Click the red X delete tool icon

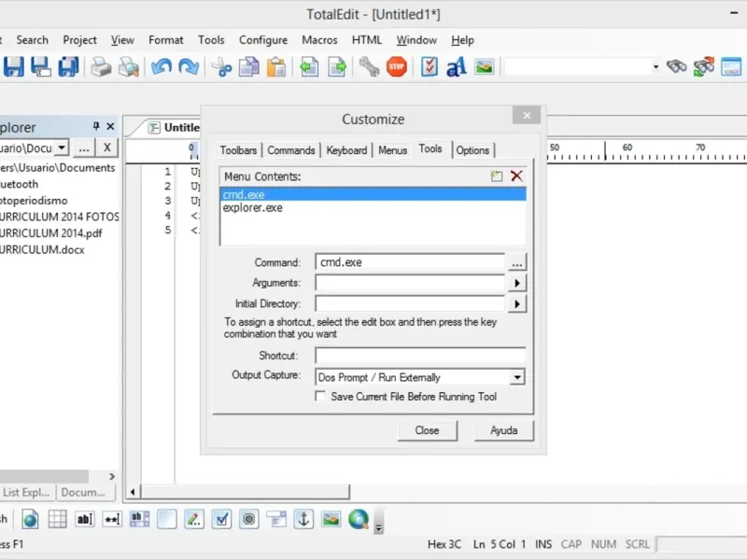(x=516, y=175)
